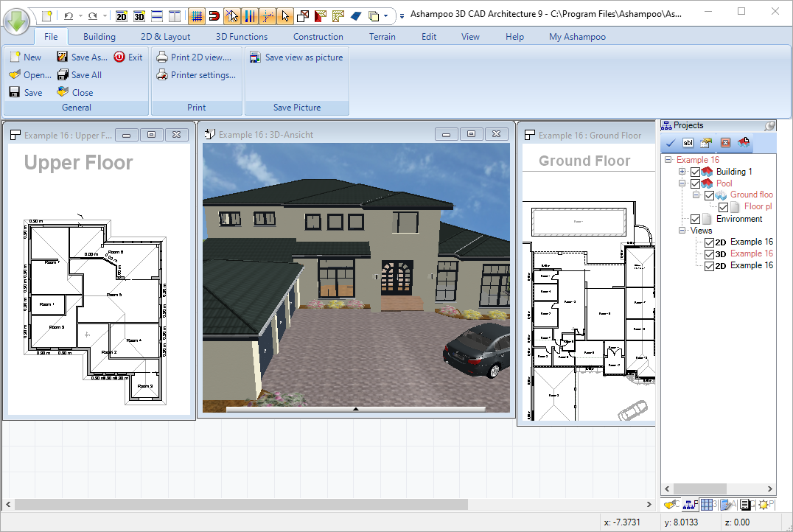Disable the Environment checkbox
This screenshot has height=532, width=793.
(694, 219)
